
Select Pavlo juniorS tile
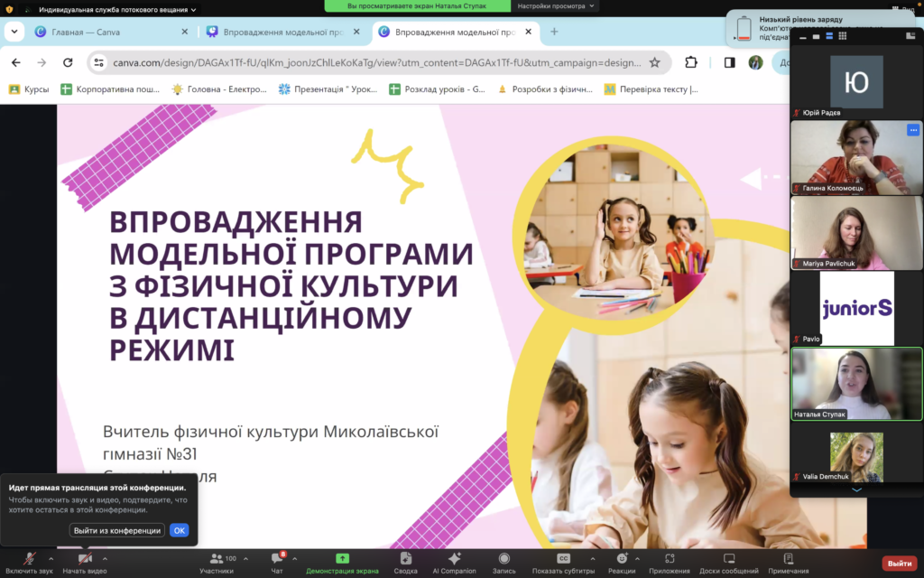click(x=856, y=308)
